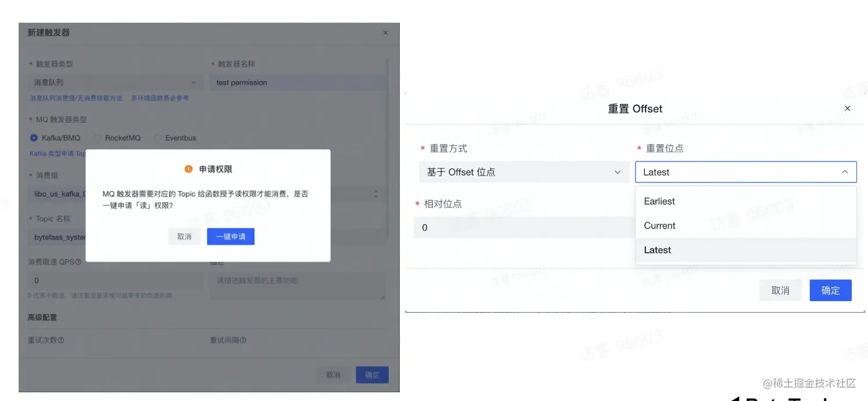The image size is (868, 401).
Task: Click the Kafka 类型申请 Topic link
Action: click(x=58, y=153)
